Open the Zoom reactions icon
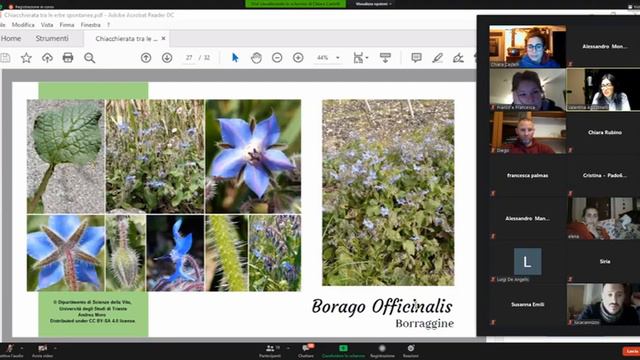Image resolution: width=640 pixels, height=360 pixels. pos(411,348)
